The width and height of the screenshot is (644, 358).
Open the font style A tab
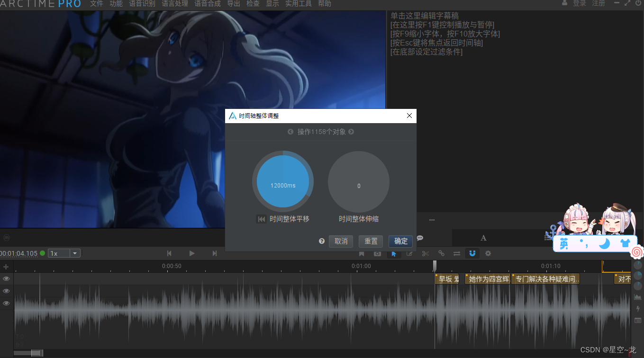(x=483, y=238)
